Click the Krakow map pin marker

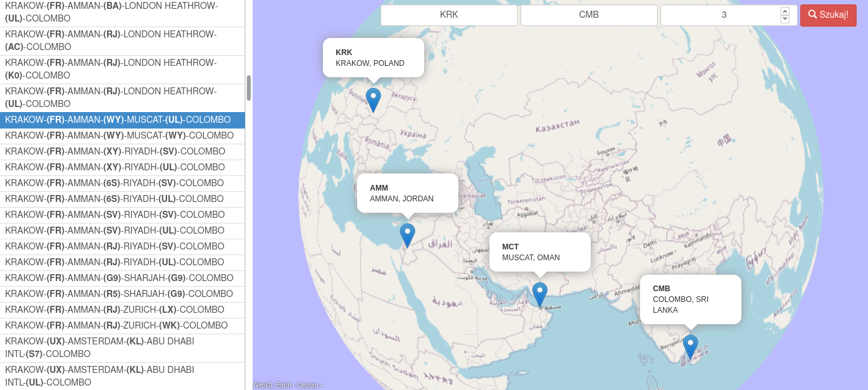[374, 100]
